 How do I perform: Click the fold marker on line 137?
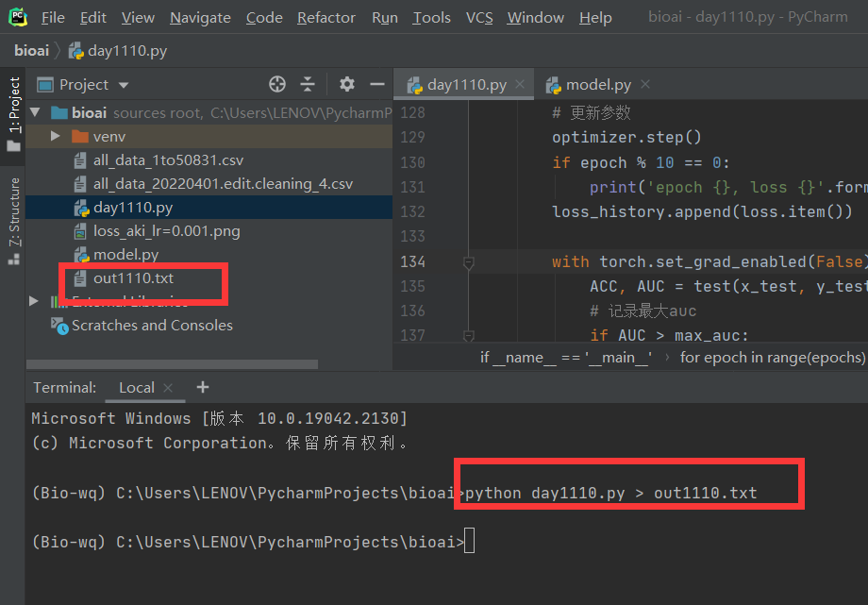(x=468, y=336)
